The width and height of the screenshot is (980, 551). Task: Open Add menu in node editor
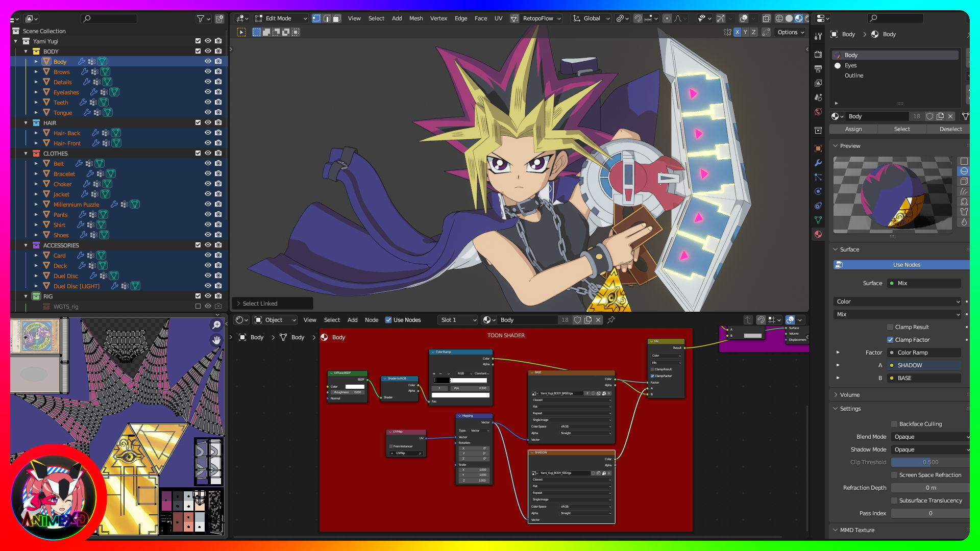pos(352,320)
